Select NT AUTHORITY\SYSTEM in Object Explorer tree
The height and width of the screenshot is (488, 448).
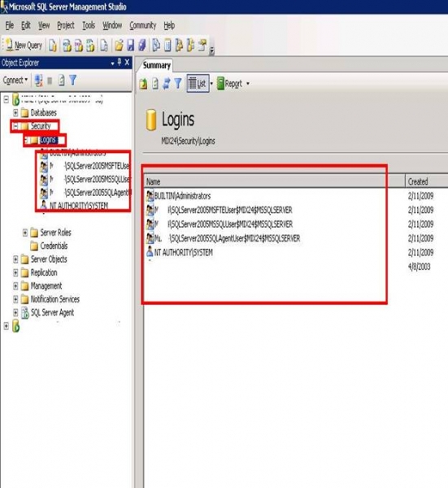[79, 206]
